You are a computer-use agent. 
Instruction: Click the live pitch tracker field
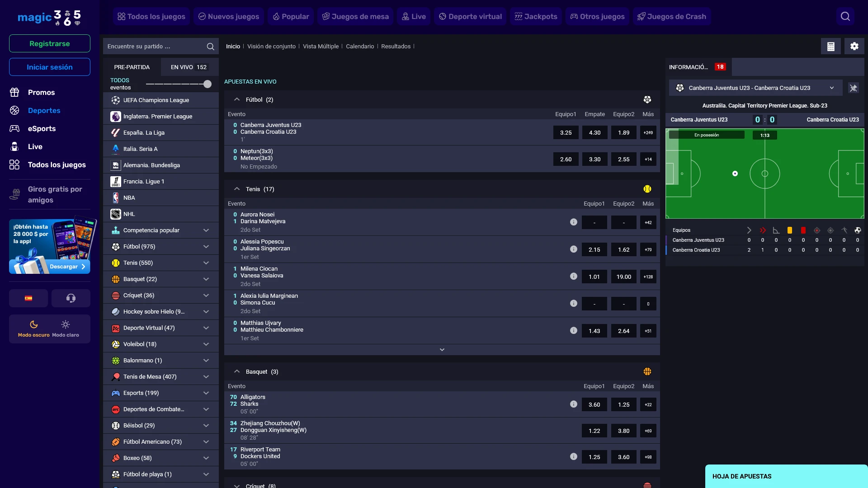(765, 174)
